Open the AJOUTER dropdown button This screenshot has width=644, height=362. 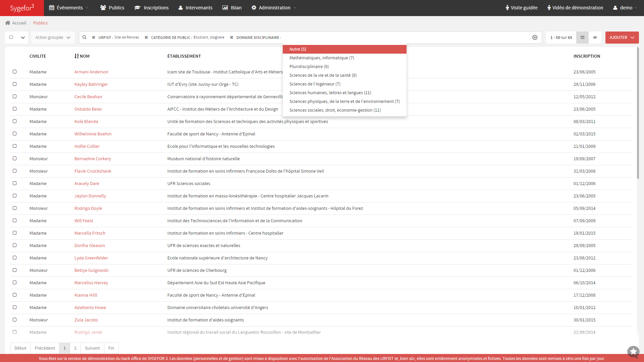click(622, 38)
